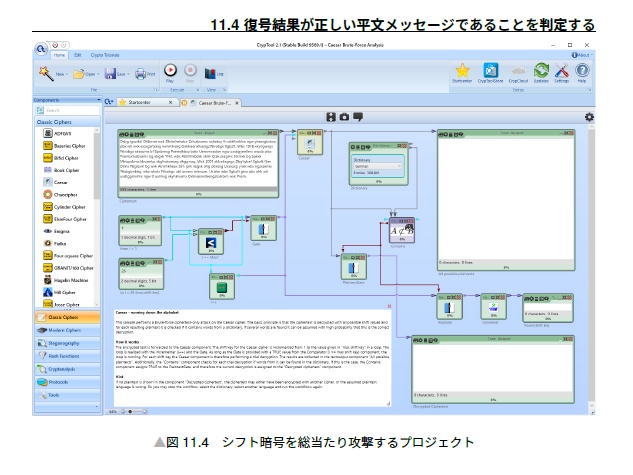This screenshot has height=475, width=633.
Task: Click the Save floppy disk icon
Action: click(110, 73)
